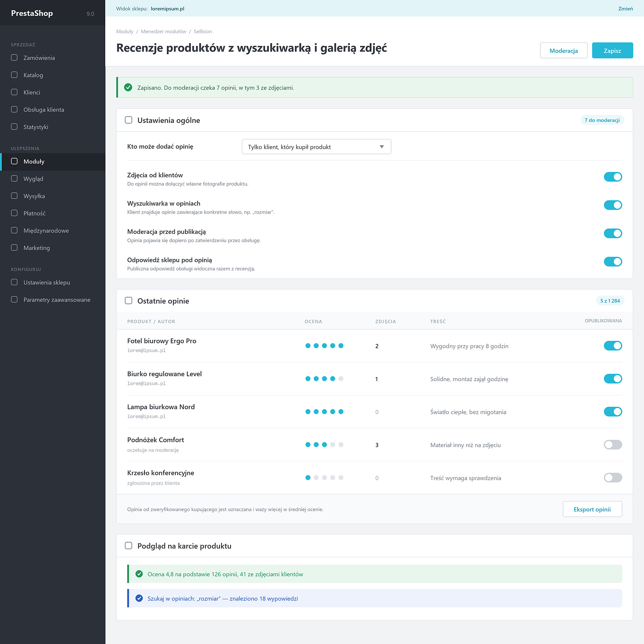The width and height of the screenshot is (644, 644).
Task: Click 'Treść wymaga sprawdzenia' review text
Action: (x=466, y=478)
